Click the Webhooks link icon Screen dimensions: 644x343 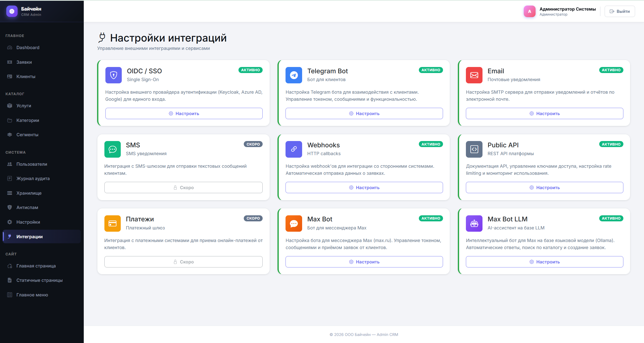coord(294,149)
